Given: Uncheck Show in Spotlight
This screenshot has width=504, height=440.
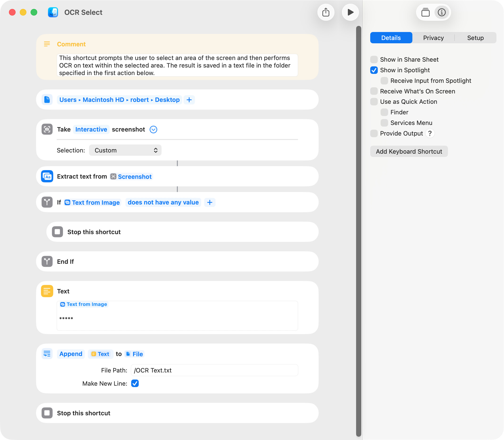Looking at the screenshot, I should coord(374,70).
